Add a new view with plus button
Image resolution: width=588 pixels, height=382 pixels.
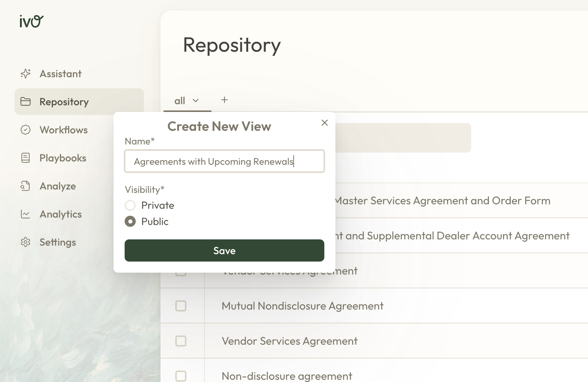[x=224, y=100]
